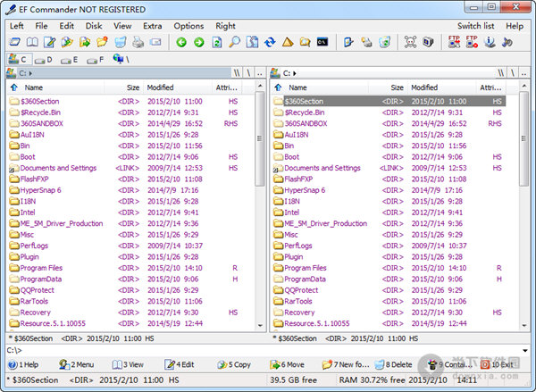Click right panel root '\' button
This screenshot has width=536, height=392.
513,73
